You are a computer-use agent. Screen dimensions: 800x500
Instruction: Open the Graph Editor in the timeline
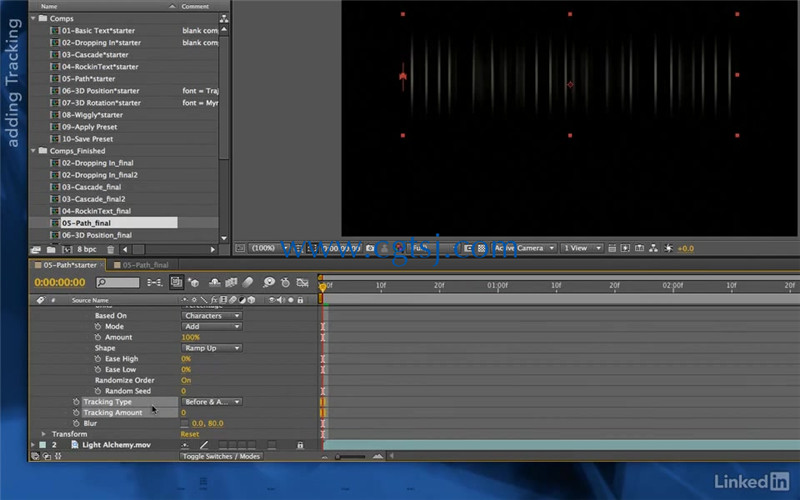(x=303, y=282)
